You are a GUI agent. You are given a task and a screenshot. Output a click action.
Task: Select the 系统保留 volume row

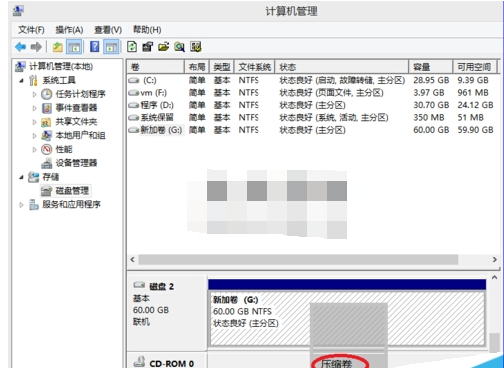click(312, 117)
